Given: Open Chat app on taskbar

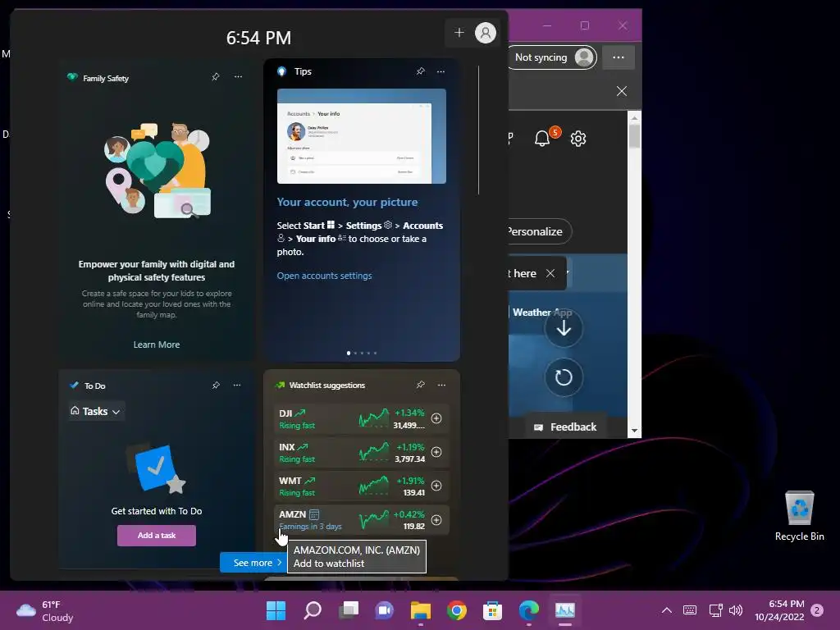Looking at the screenshot, I should [384, 610].
